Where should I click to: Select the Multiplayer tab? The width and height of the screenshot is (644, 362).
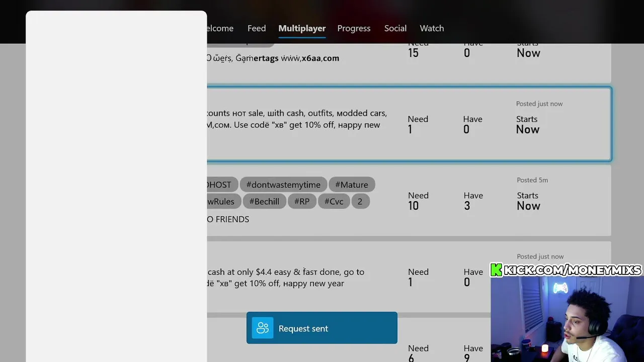302,28
